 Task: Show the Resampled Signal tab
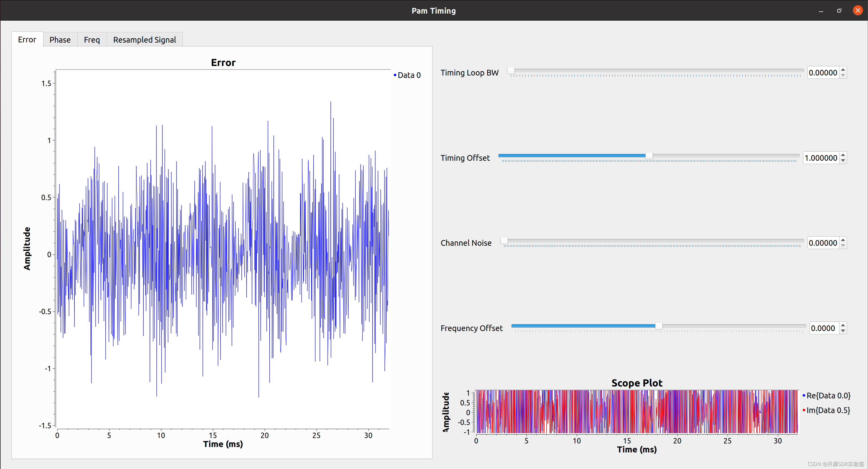pyautogui.click(x=144, y=40)
